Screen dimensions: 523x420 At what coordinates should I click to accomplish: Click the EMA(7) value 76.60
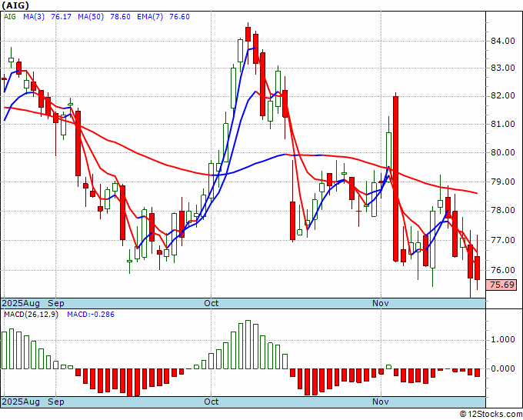click(x=179, y=17)
